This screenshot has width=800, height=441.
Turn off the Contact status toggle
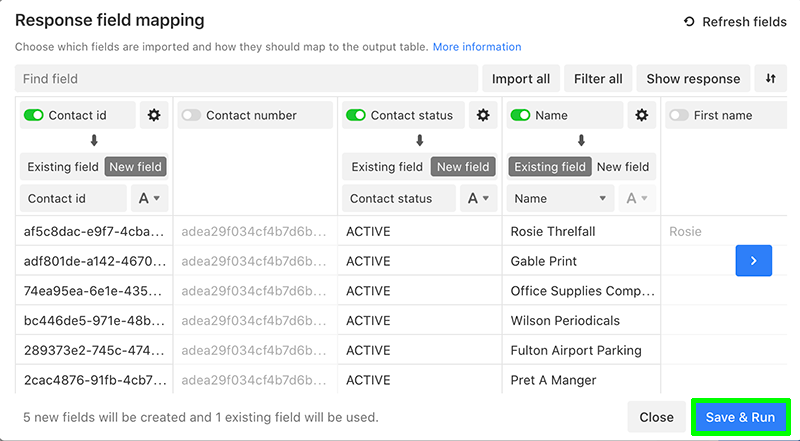(356, 115)
